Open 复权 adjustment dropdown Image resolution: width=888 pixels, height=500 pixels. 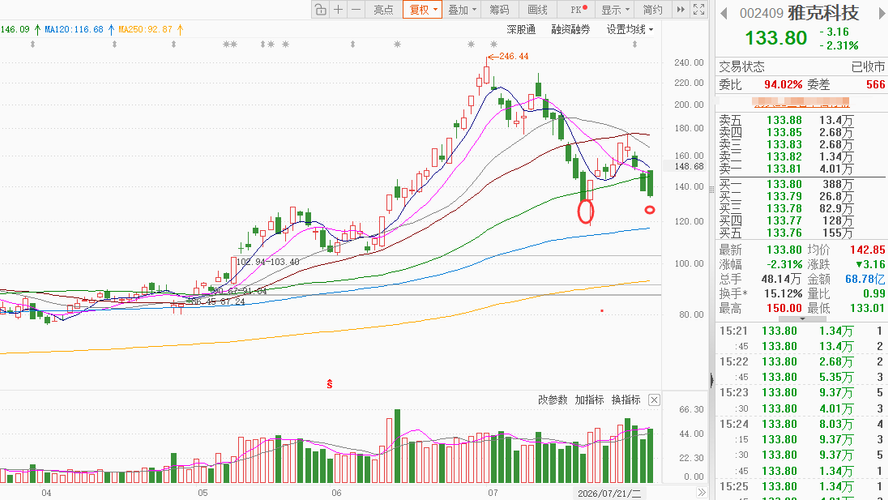422,9
